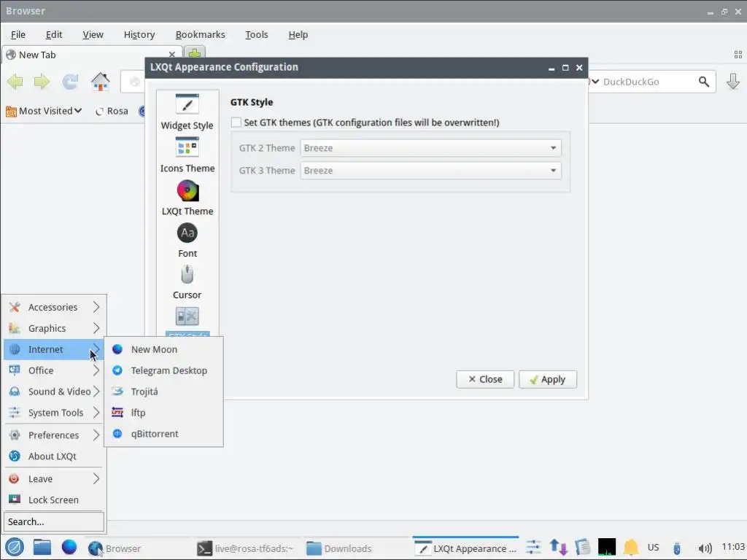
Task: Select the Internet menu category
Action: 54,349
